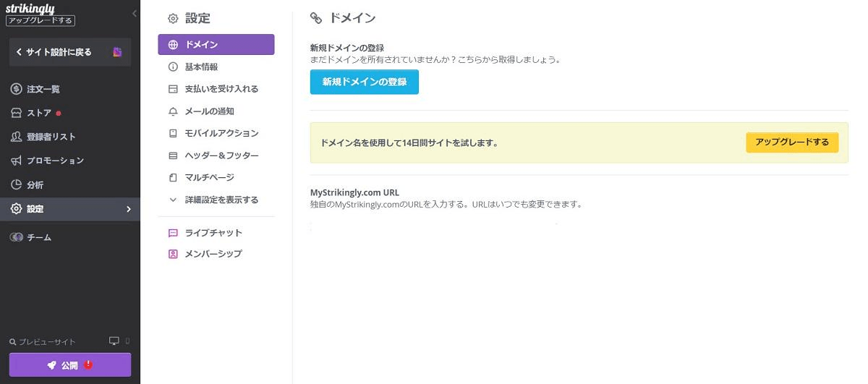The image size is (868, 384).
Task: Select 設定 in the left sidebar
Action: [69, 209]
